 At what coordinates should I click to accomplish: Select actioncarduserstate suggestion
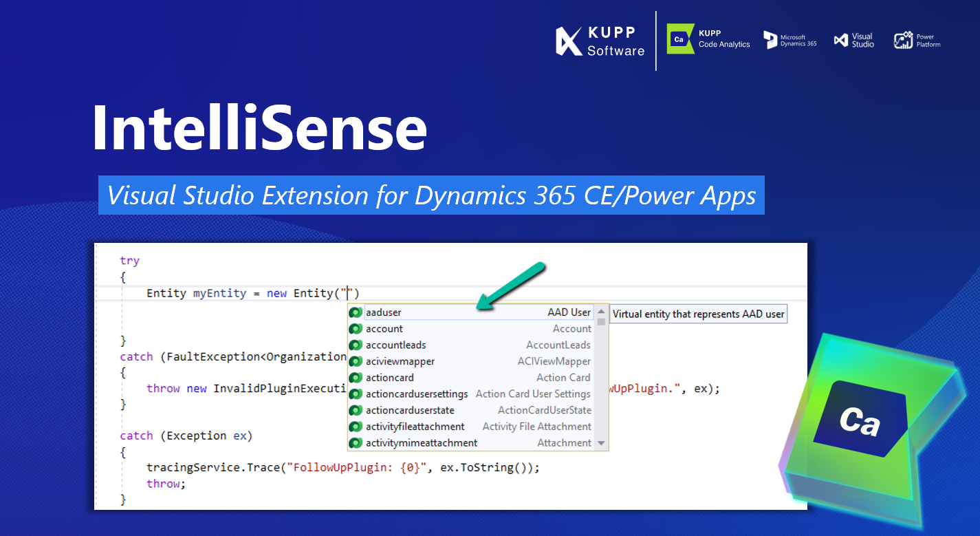(471, 410)
